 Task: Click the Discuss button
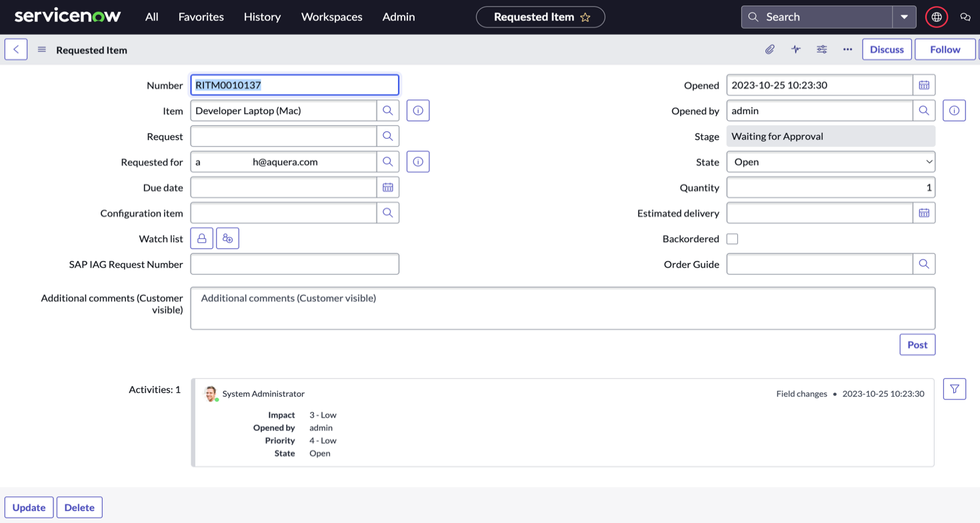pyautogui.click(x=887, y=49)
